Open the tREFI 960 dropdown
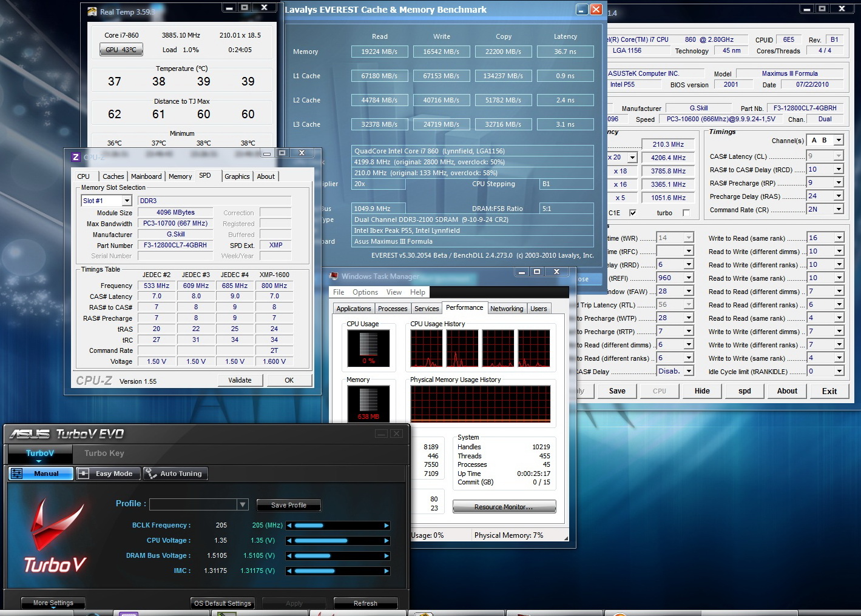861x616 pixels. pyautogui.click(x=689, y=278)
